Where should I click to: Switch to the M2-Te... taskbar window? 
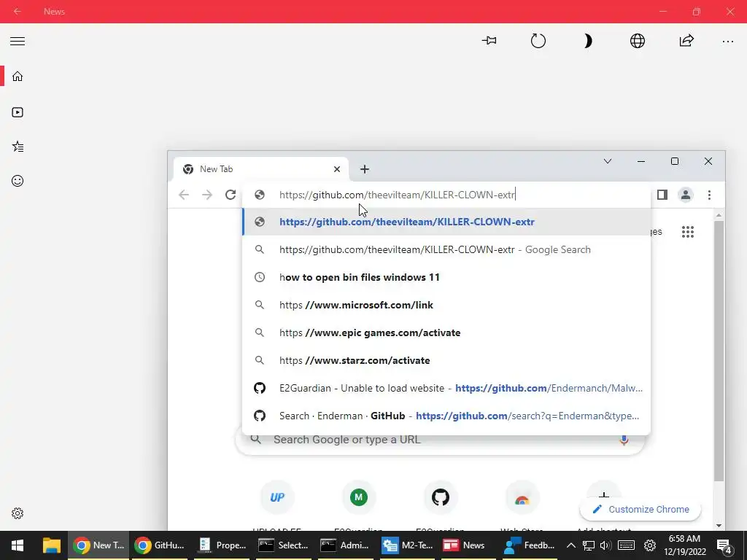coord(408,545)
